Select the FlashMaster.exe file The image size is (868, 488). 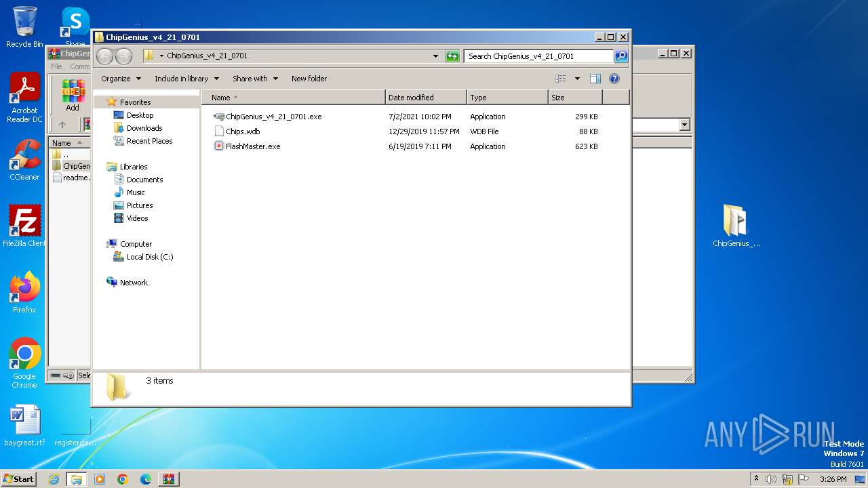coord(247,146)
